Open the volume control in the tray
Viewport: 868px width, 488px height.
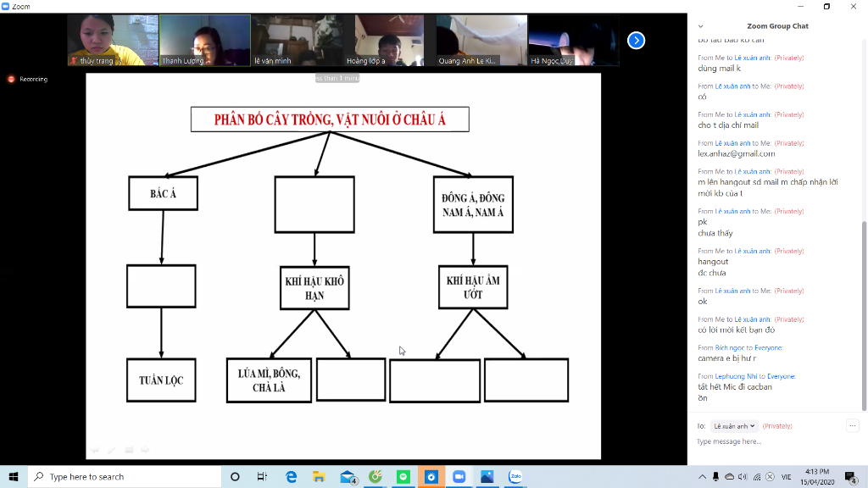click(743, 476)
